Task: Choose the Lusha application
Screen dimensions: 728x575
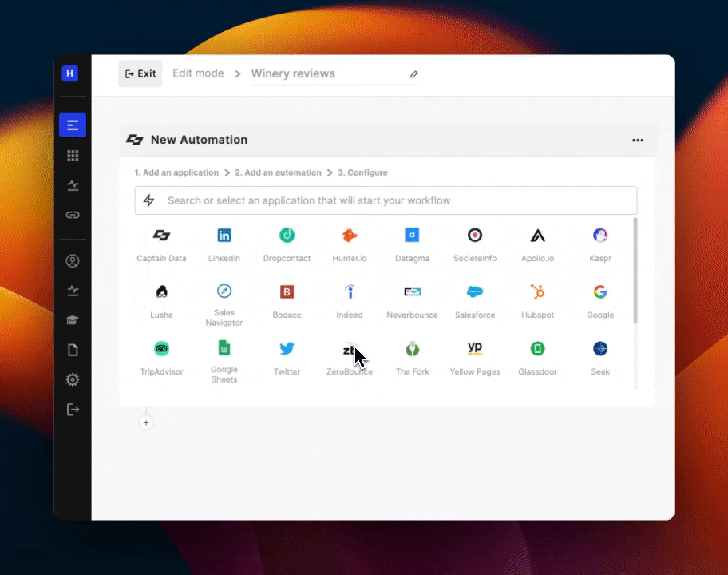Action: pos(161,302)
